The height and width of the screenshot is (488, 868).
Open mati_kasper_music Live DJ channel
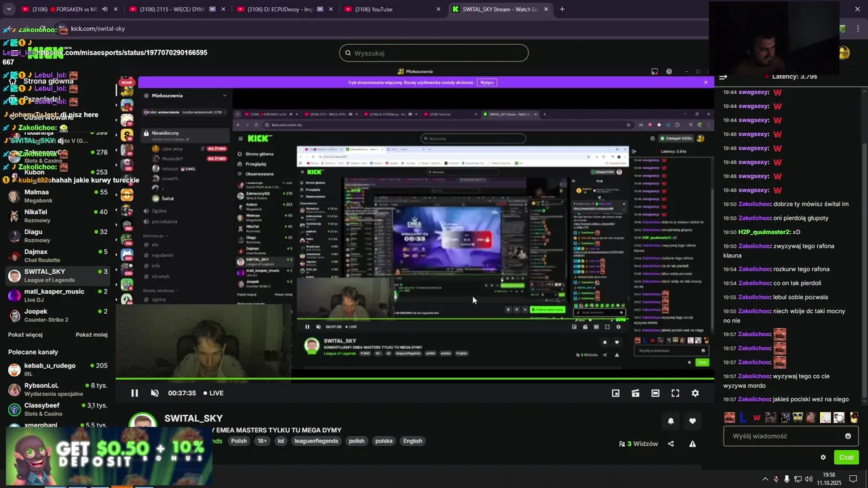58,296
